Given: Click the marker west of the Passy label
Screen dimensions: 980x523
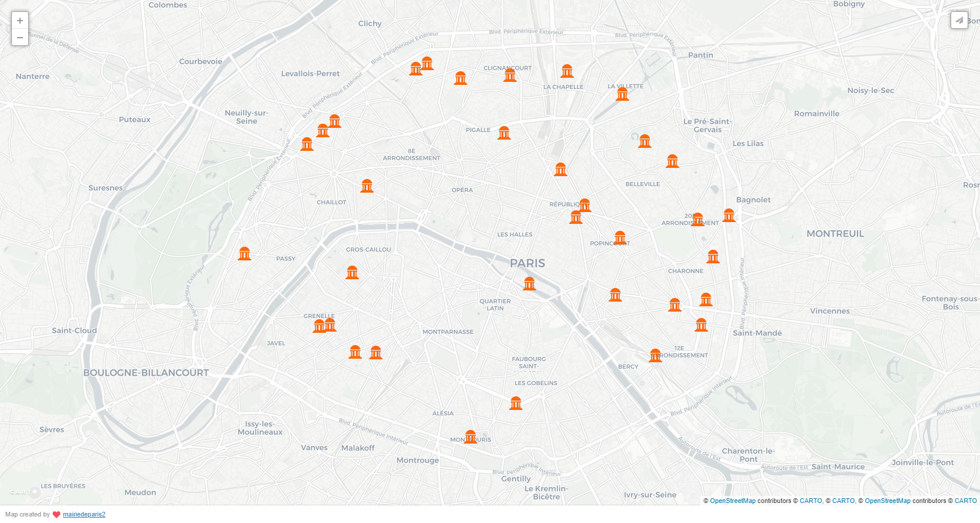Looking at the screenshot, I should (245, 253).
